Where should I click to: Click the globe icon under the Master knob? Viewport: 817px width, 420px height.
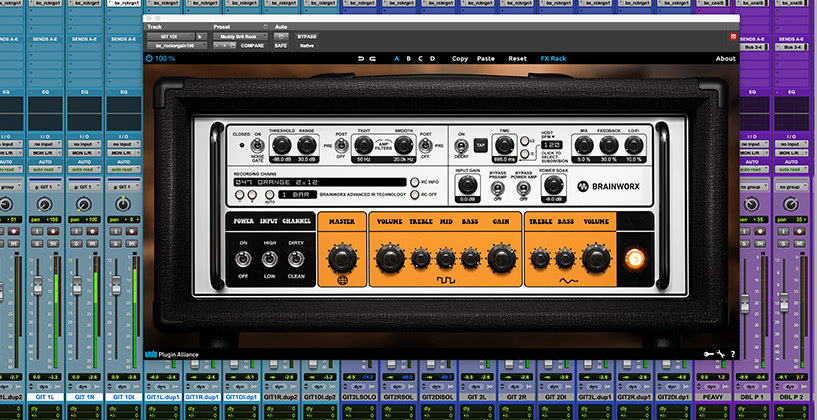pyautogui.click(x=342, y=280)
